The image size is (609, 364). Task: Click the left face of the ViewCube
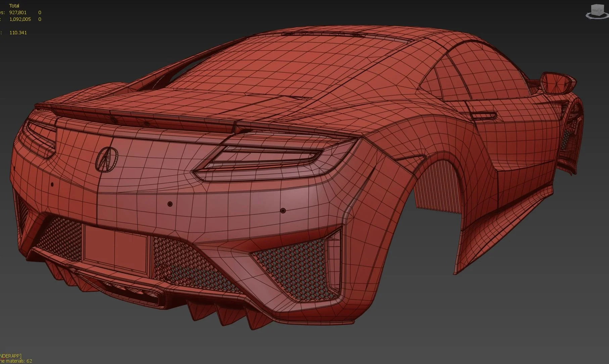pos(592,10)
